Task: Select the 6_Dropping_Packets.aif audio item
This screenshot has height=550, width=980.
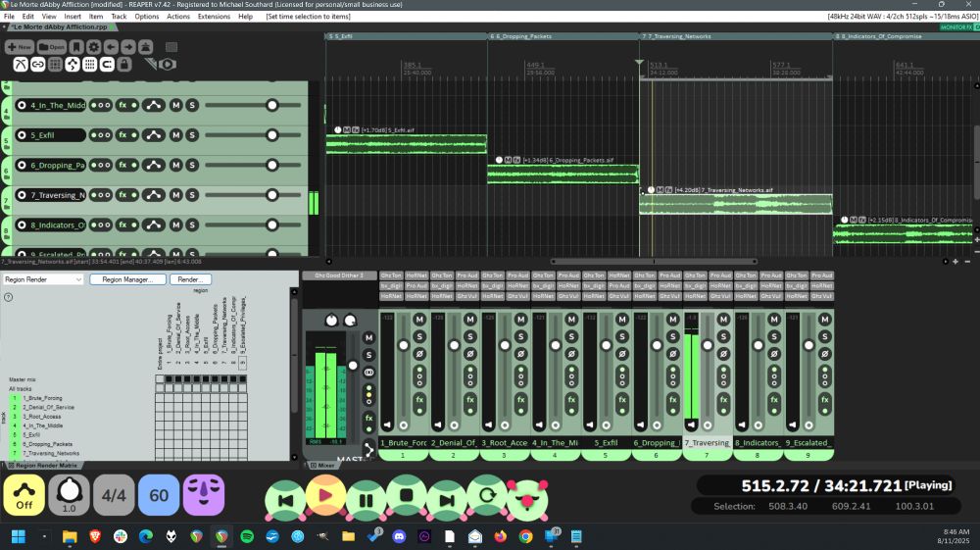Action: (563, 174)
